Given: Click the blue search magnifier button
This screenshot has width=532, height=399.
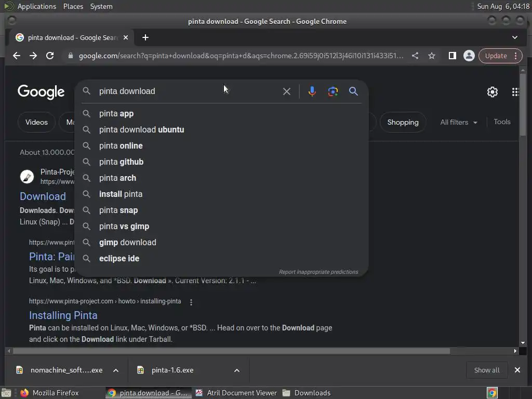Looking at the screenshot, I should pyautogui.click(x=353, y=91).
